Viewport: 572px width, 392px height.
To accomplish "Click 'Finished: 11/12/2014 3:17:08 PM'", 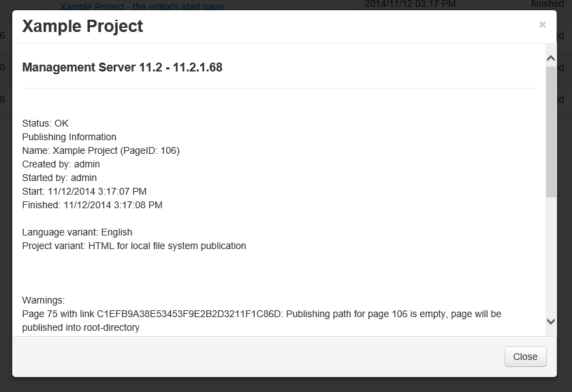I will coord(93,205).
